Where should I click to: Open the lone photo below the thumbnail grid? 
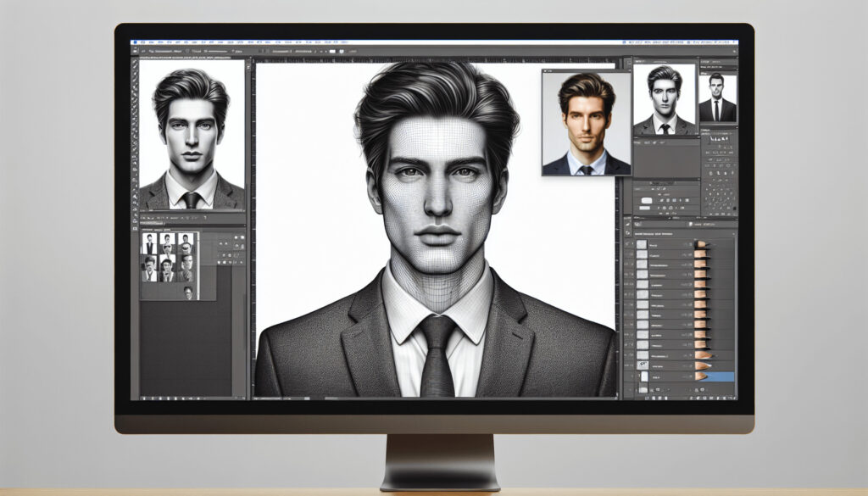[188, 293]
